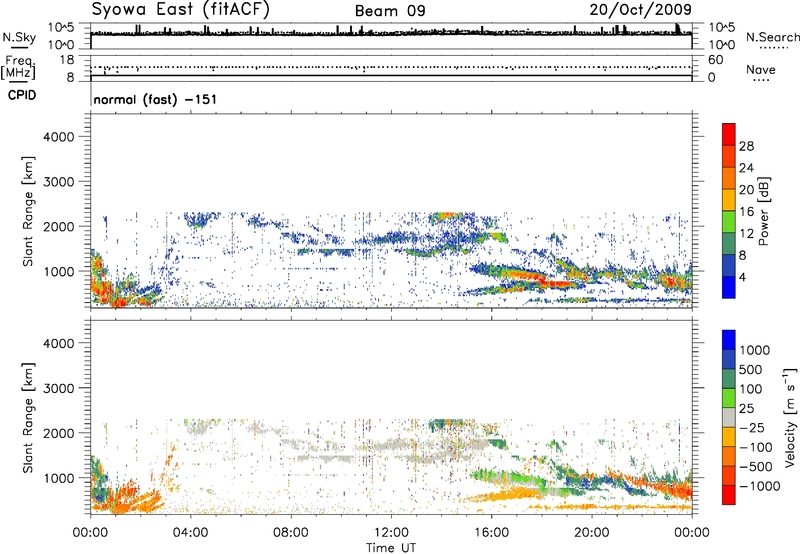Click the "Slant Range [km]" label of power panel
Screen dimensions: 800x554
(28, 211)
